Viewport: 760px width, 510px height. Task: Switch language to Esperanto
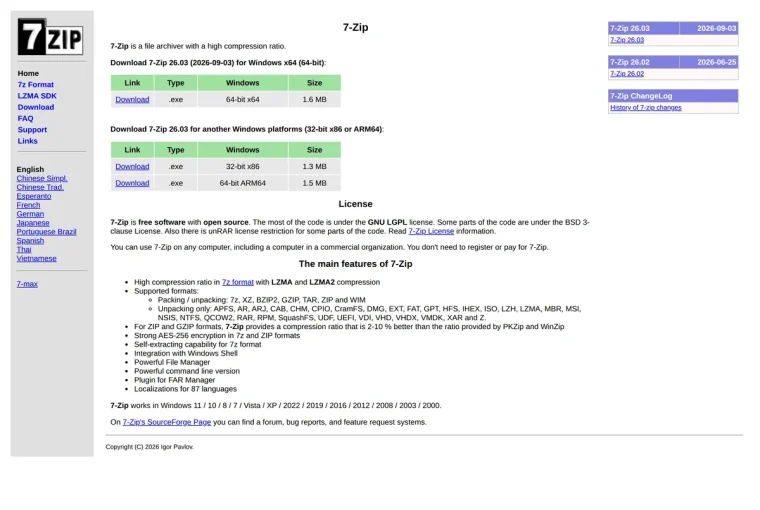coord(33,196)
